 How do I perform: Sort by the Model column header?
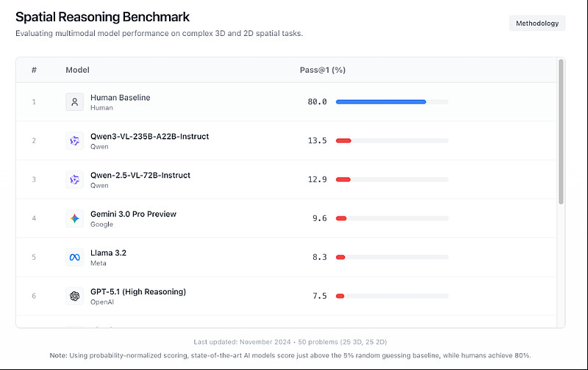point(77,70)
